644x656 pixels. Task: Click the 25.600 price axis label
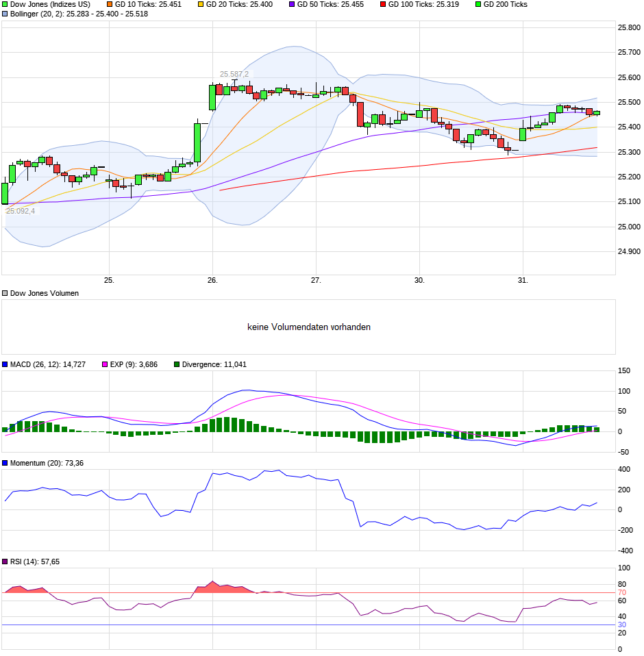[x=629, y=77]
